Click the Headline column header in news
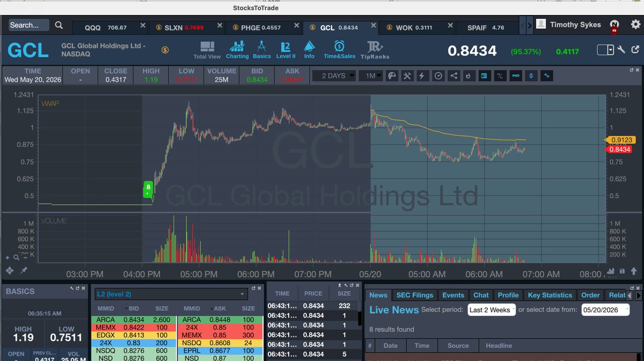 (x=499, y=345)
